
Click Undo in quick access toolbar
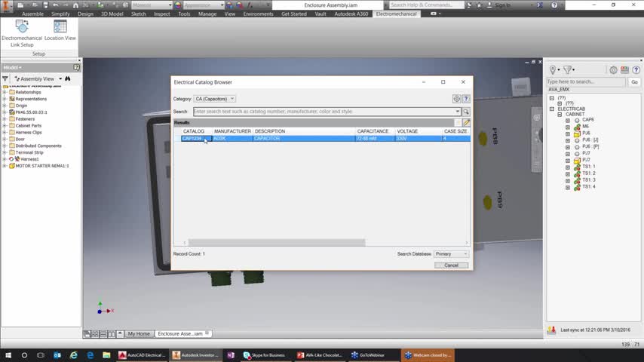(56, 5)
